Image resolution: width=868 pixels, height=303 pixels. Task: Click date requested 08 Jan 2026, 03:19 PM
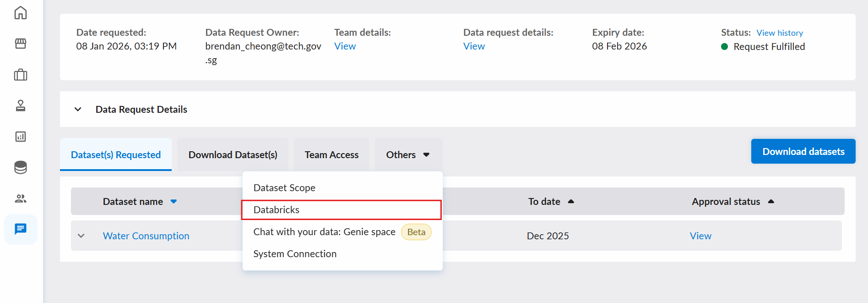coord(126,46)
